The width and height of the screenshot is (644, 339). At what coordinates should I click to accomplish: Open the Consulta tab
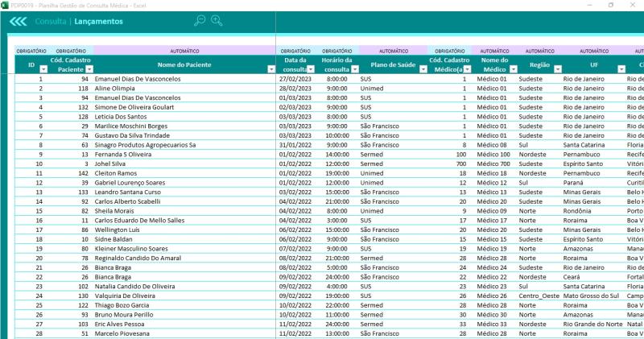click(51, 22)
